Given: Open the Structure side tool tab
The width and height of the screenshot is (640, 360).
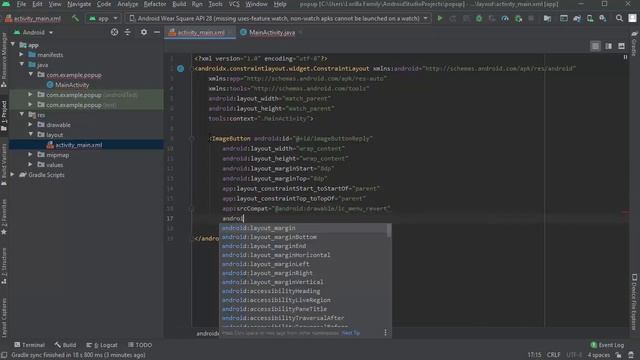Looking at the screenshot, I should (x=4, y=265).
